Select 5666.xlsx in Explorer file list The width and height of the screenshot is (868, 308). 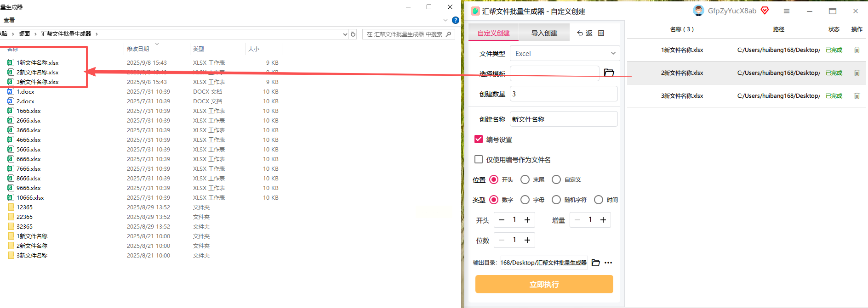29,149
